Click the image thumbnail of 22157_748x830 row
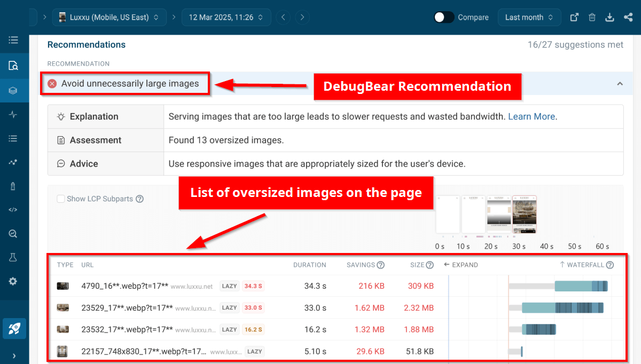This screenshot has height=364, width=641. tap(63, 351)
